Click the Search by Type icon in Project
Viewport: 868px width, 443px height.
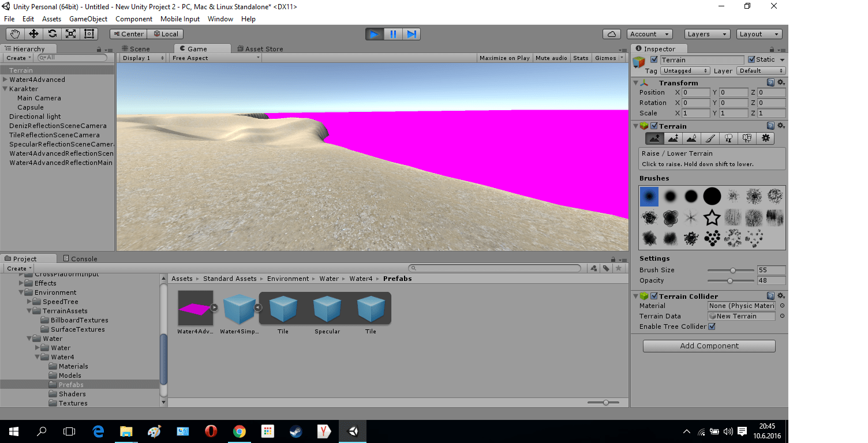click(594, 268)
